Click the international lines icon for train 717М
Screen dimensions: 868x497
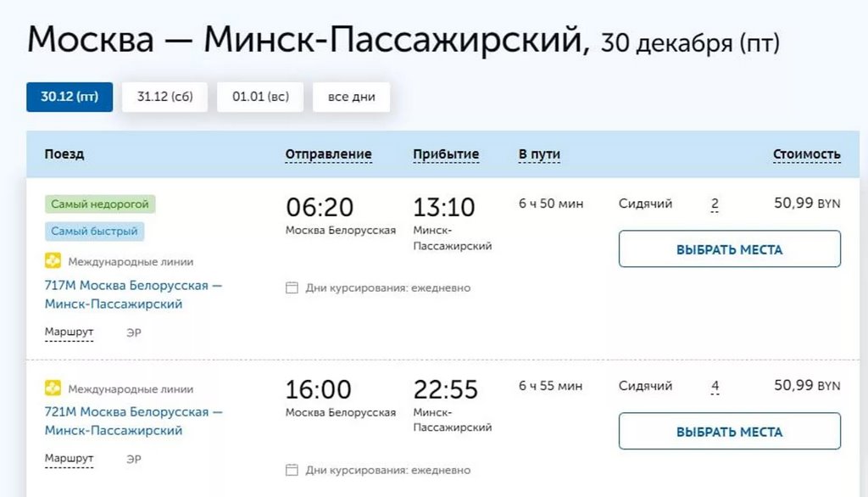click(x=55, y=262)
